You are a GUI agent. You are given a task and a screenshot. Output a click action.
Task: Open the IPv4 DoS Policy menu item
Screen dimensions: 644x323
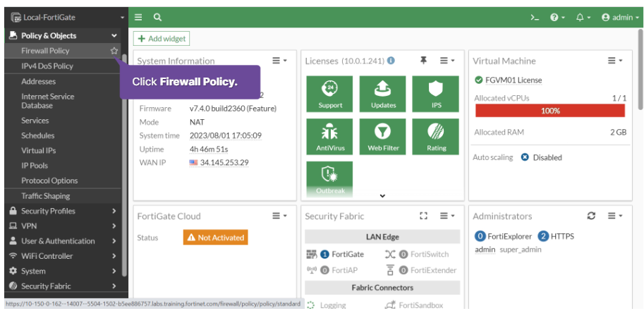pyautogui.click(x=47, y=66)
